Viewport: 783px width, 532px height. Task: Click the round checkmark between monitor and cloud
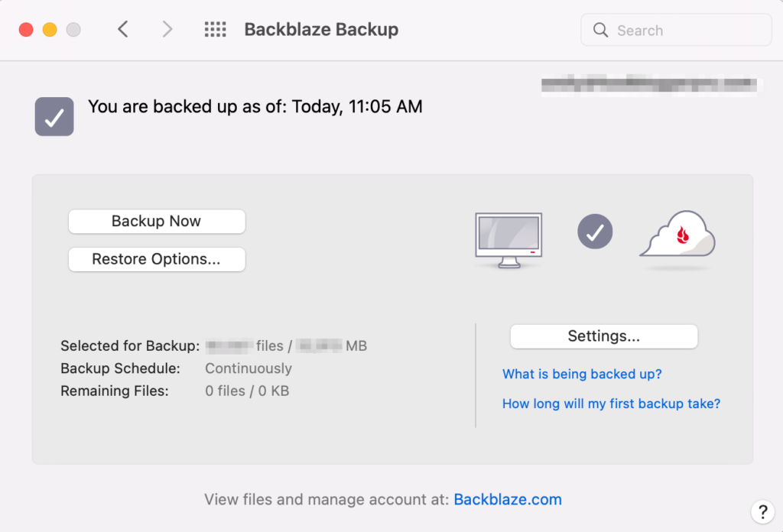point(595,232)
